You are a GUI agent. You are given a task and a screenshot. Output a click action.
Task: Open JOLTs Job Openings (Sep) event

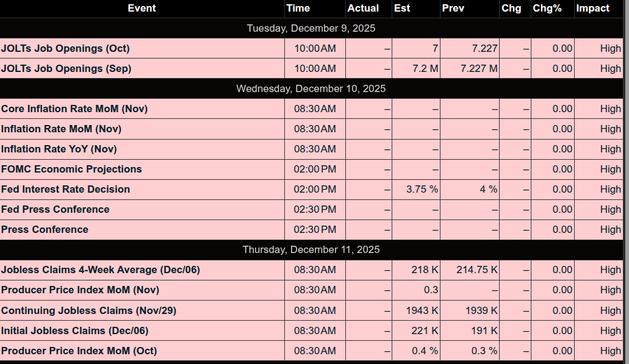66,69
